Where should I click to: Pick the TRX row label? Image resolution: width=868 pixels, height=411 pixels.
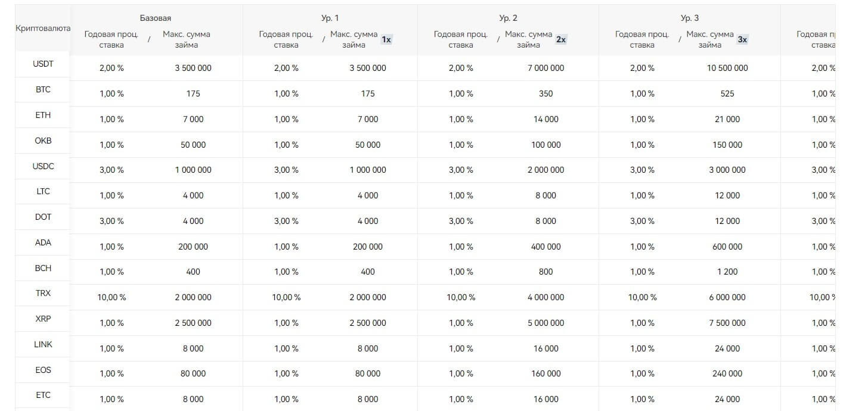click(x=43, y=294)
